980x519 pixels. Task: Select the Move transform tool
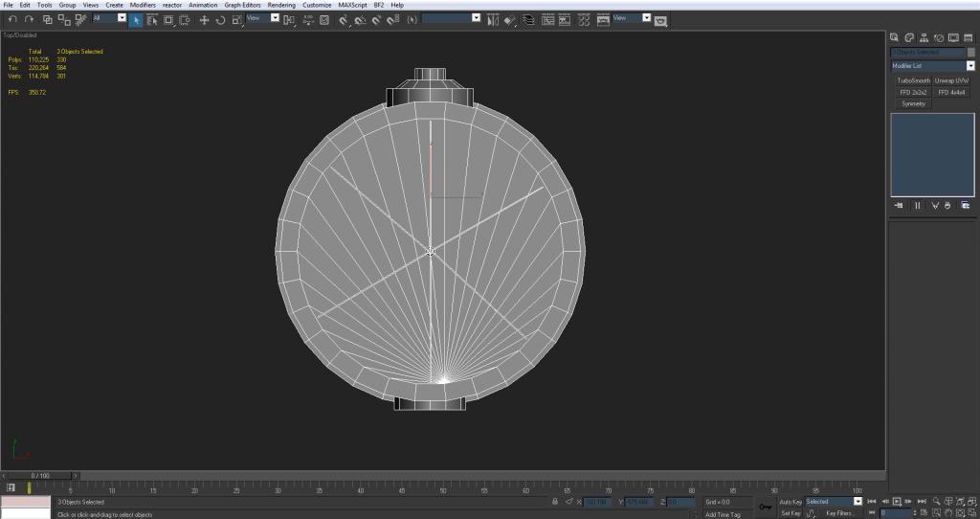[x=204, y=19]
